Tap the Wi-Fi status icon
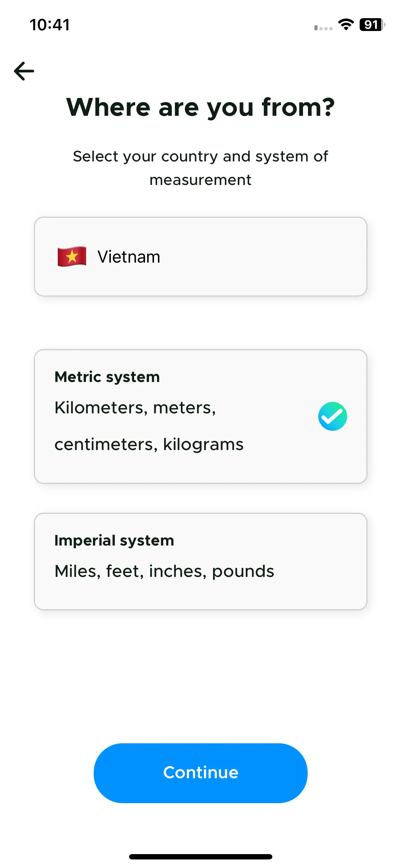Image resolution: width=401 pixels, height=868 pixels. tap(346, 25)
